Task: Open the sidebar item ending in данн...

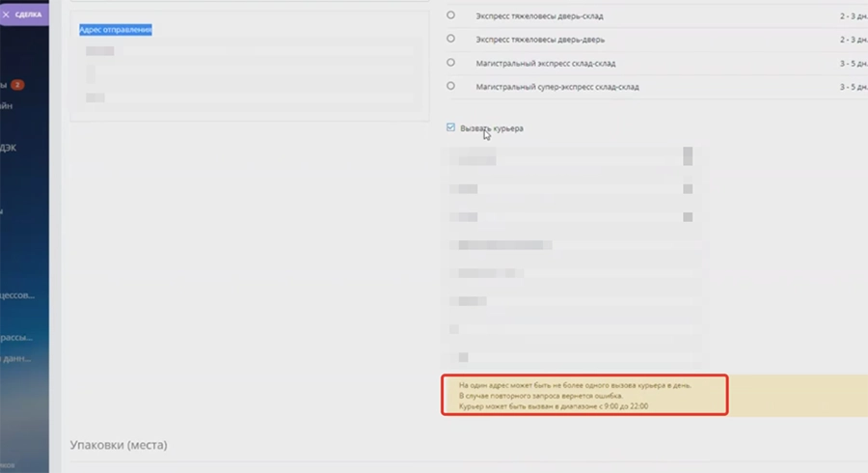Action: coord(15,358)
